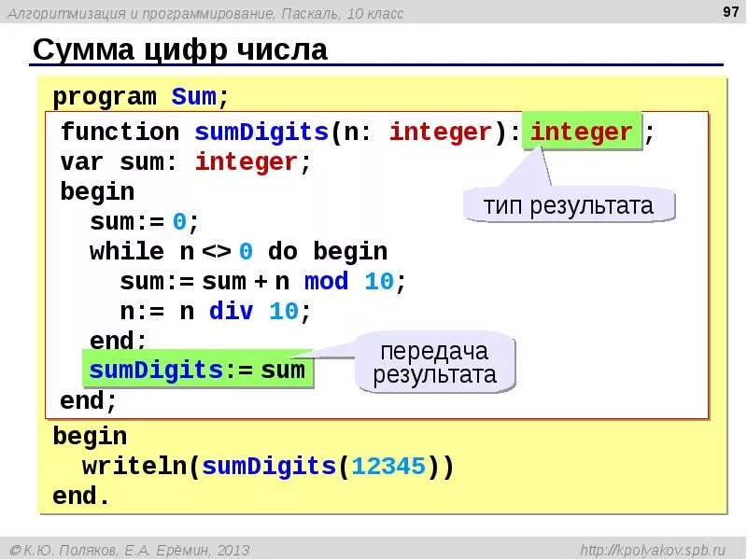The image size is (747, 560).
Task: Click the final 'end.' line
Action: coord(81,496)
